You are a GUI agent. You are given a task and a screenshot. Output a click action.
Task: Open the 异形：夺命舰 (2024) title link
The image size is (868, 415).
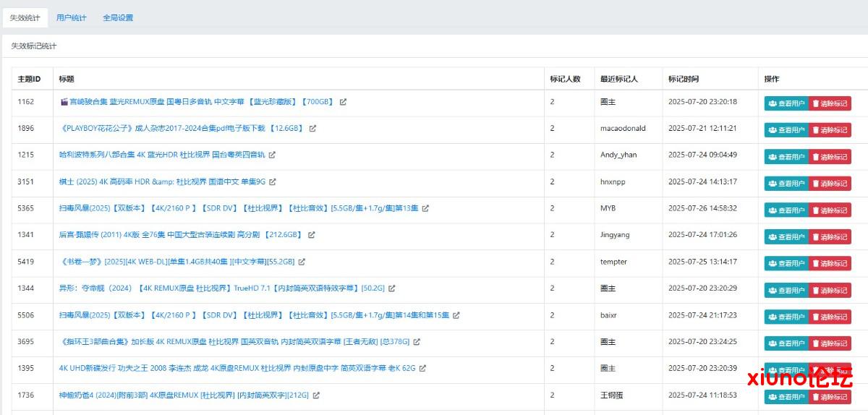(222, 288)
